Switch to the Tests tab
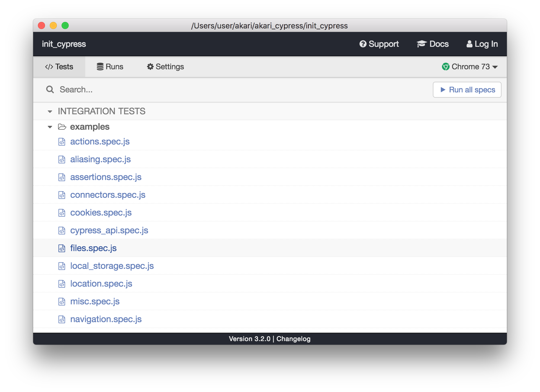Screen dimensions: 540x392 [59, 67]
